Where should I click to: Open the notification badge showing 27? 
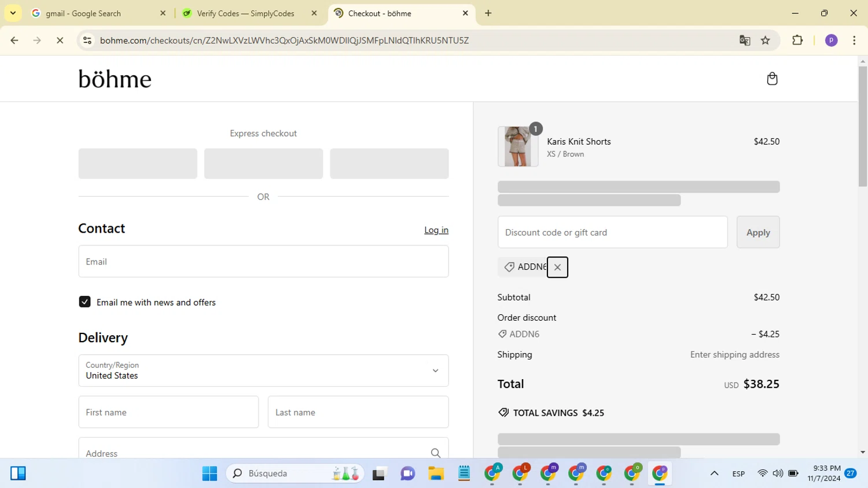(851, 473)
